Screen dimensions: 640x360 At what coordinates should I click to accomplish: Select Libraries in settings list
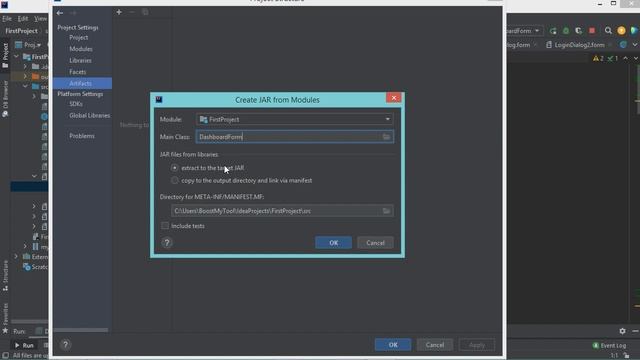(80, 60)
